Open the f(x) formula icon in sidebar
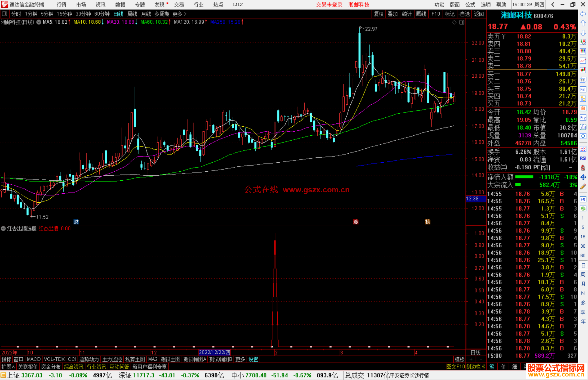 click(x=583, y=127)
